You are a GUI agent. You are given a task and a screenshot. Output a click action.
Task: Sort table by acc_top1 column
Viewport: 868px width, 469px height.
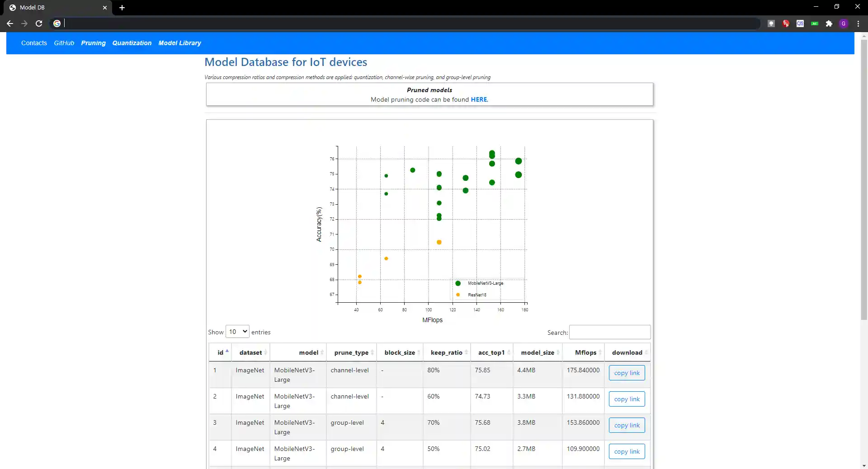[491, 352]
